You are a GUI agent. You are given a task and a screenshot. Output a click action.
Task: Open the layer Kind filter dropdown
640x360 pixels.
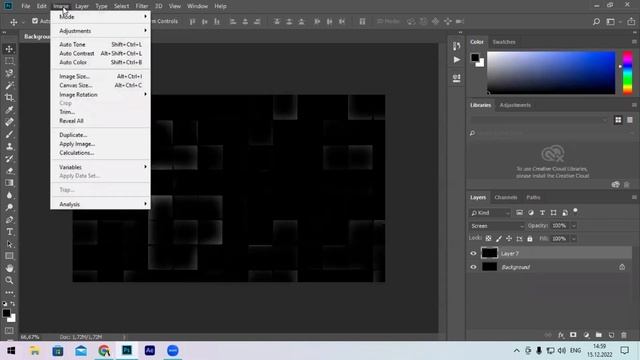[x=490, y=213]
